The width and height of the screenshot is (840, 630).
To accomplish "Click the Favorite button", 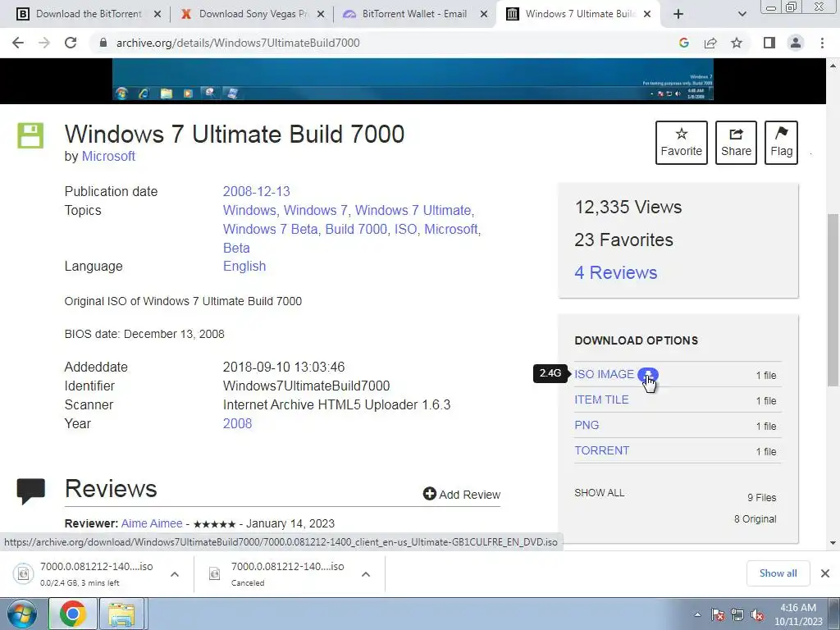I will pos(682,143).
